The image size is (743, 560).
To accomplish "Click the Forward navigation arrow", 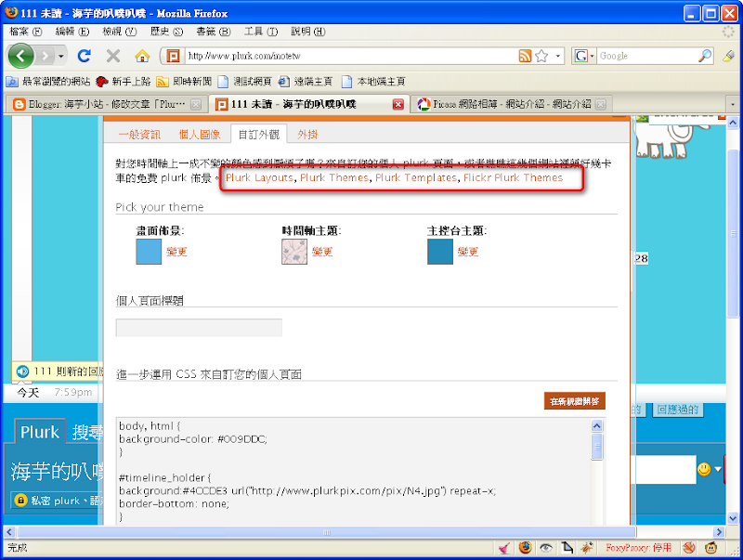I will [x=45, y=57].
